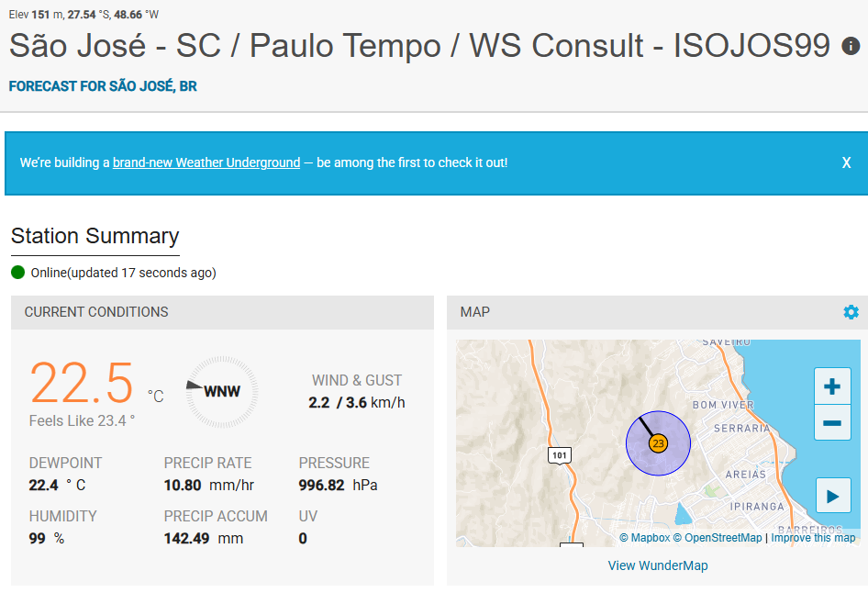Click the Station Summary heading
Screen dimensions: 868x593
point(95,236)
